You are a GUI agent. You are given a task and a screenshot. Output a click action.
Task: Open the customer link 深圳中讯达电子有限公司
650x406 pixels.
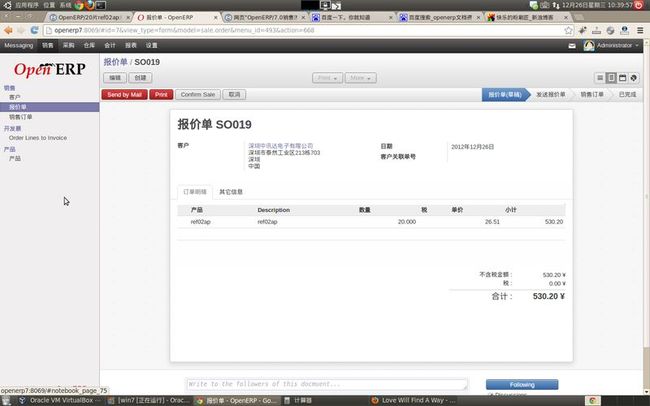pyautogui.click(x=281, y=146)
